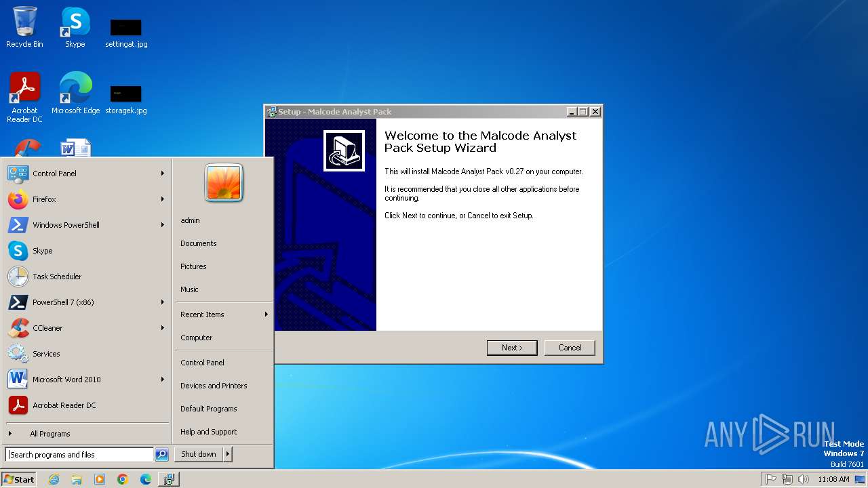868x488 pixels.
Task: Open File Explorer from the taskbar
Action: point(77,479)
